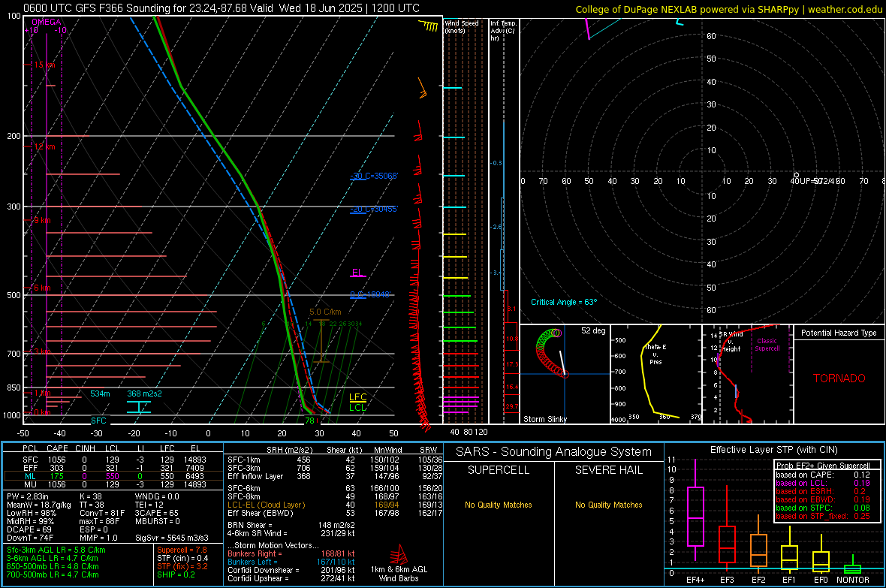Click the -20 C=30455' level label
886x588 pixels.
click(374, 210)
